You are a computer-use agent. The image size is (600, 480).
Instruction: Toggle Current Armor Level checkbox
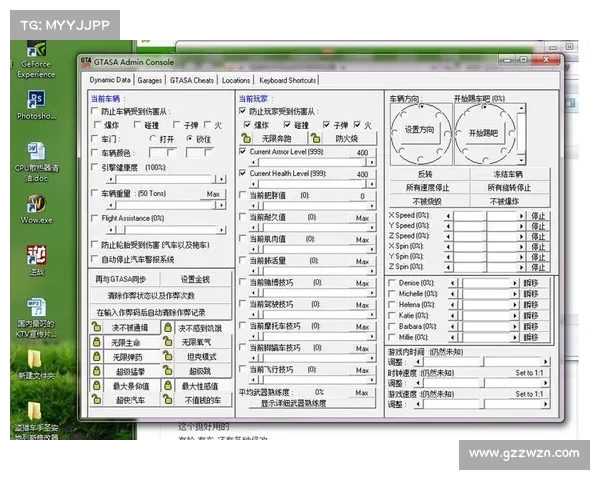pos(243,152)
